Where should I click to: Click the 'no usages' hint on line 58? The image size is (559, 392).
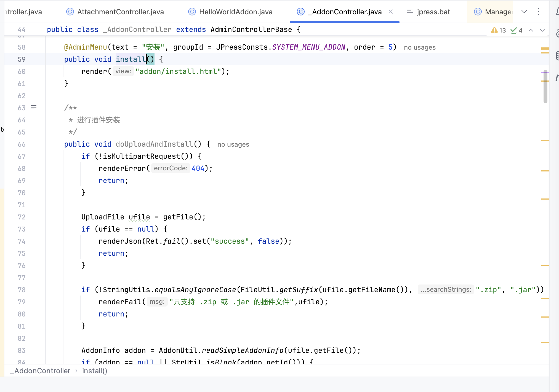click(x=420, y=47)
